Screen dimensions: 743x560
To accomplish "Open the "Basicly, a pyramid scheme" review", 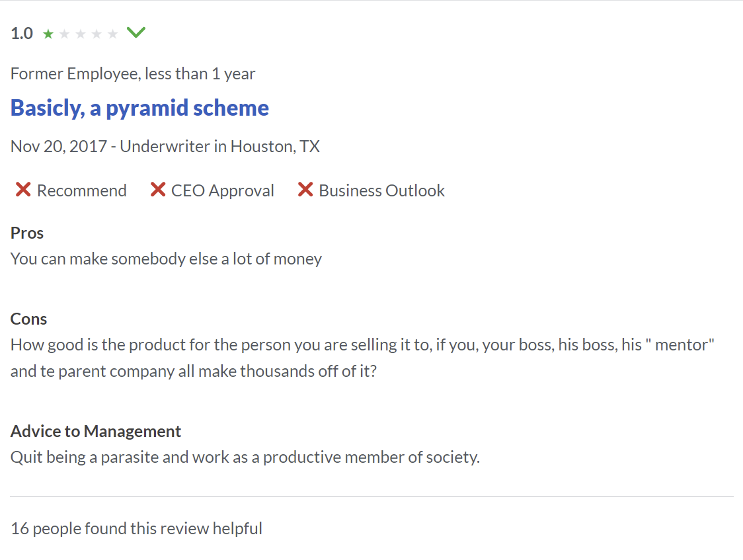I will click(139, 108).
